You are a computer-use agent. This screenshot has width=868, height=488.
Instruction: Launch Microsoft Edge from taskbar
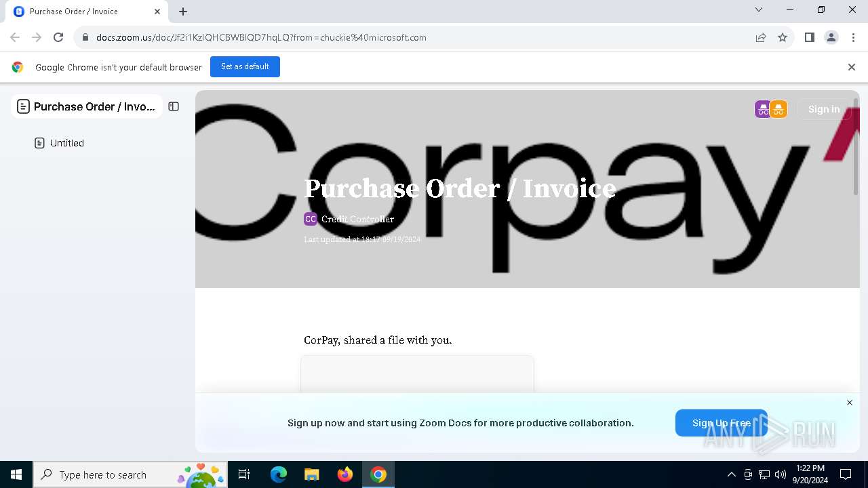point(279,474)
